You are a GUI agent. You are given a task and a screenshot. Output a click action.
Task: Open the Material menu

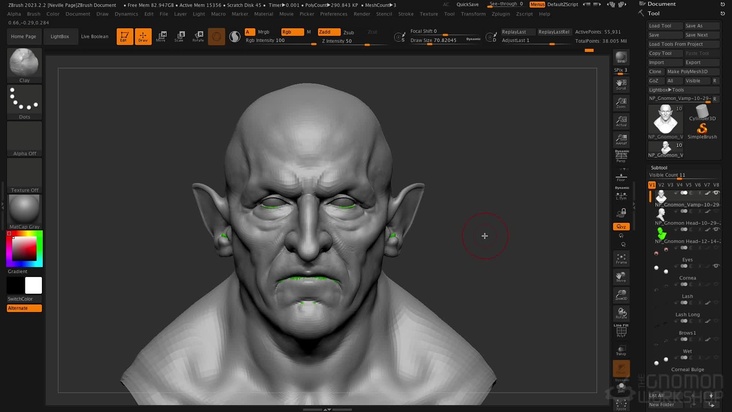(263, 14)
